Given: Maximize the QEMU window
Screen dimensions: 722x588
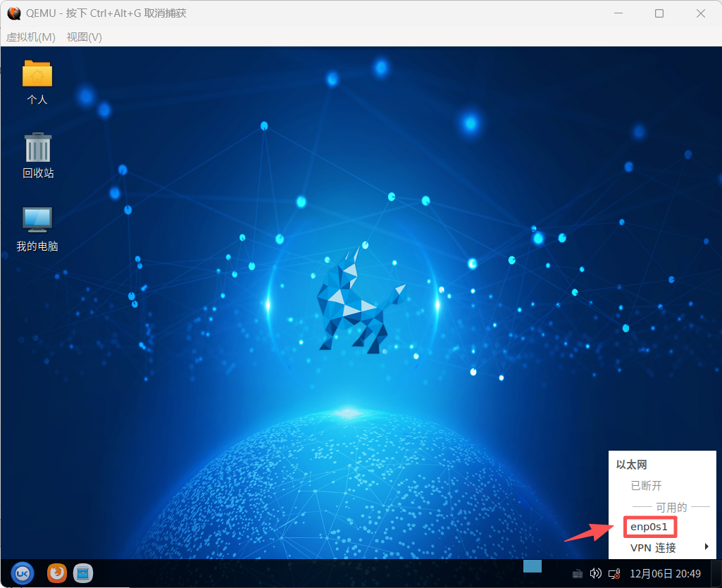Looking at the screenshot, I should 659,13.
